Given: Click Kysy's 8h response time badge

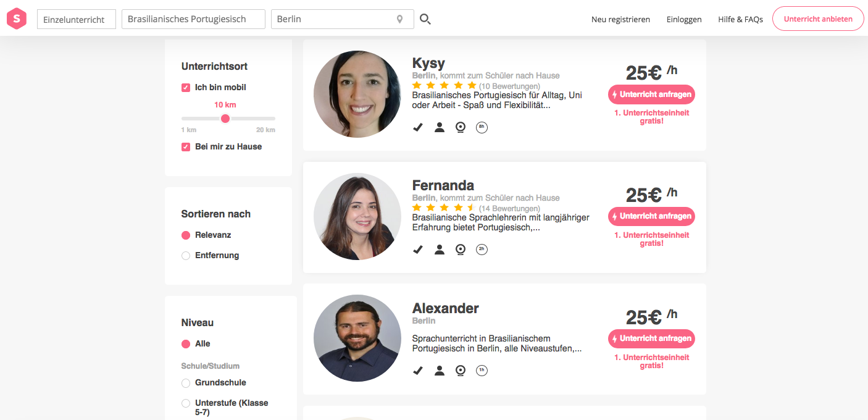Looking at the screenshot, I should [482, 127].
